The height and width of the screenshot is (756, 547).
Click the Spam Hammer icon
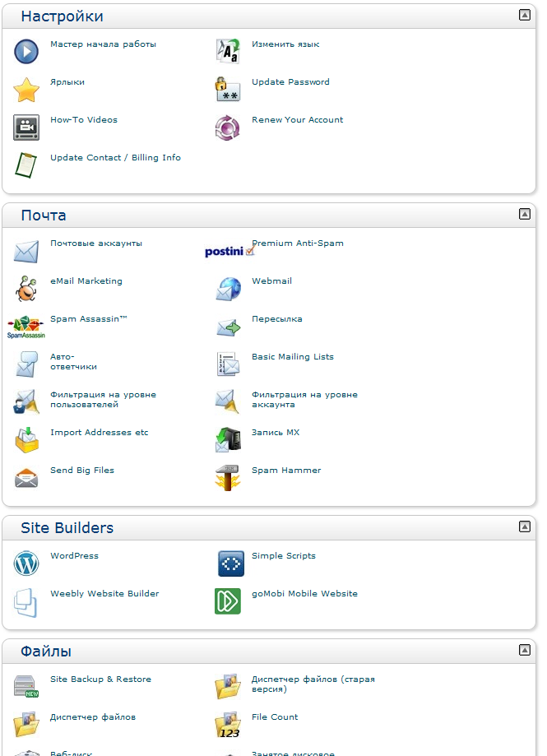[x=227, y=478]
